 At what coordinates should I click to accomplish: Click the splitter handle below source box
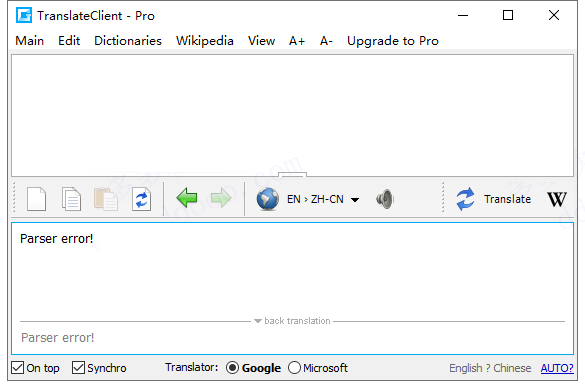(x=292, y=175)
